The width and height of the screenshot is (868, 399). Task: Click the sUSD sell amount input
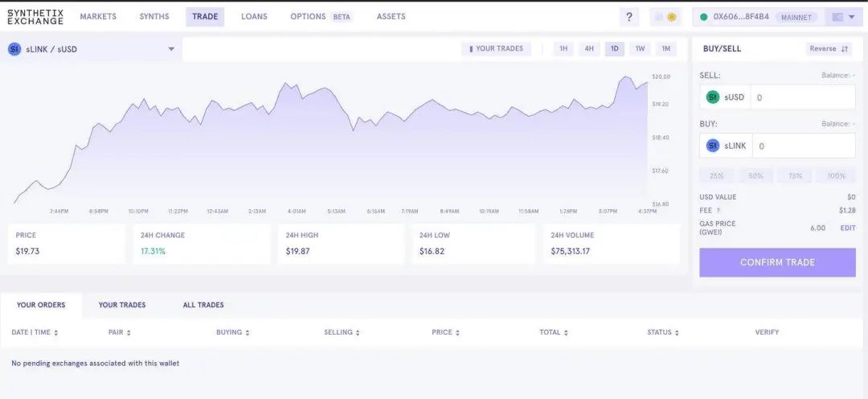803,97
